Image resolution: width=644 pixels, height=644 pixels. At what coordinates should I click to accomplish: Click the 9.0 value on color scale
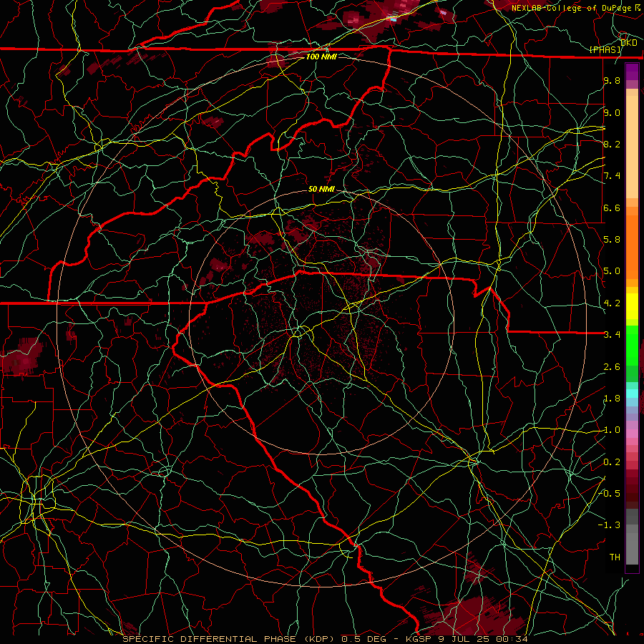pos(612,112)
